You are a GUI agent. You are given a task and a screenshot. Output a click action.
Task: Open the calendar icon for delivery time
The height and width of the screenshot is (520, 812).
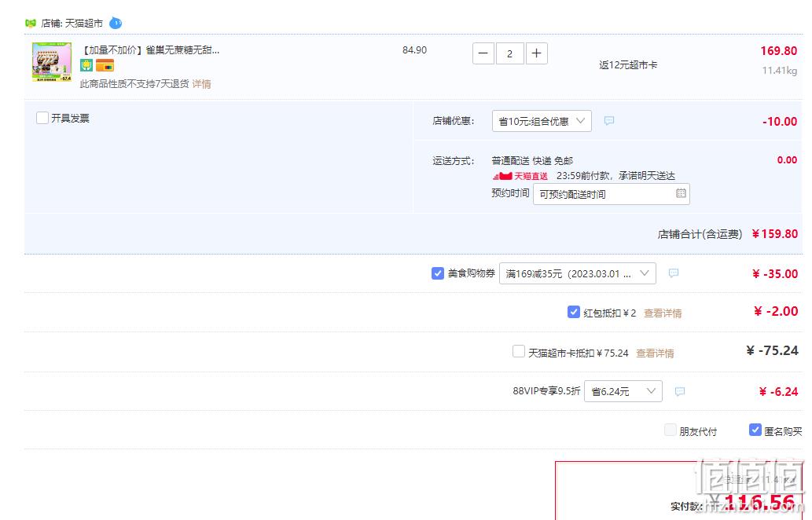click(681, 193)
